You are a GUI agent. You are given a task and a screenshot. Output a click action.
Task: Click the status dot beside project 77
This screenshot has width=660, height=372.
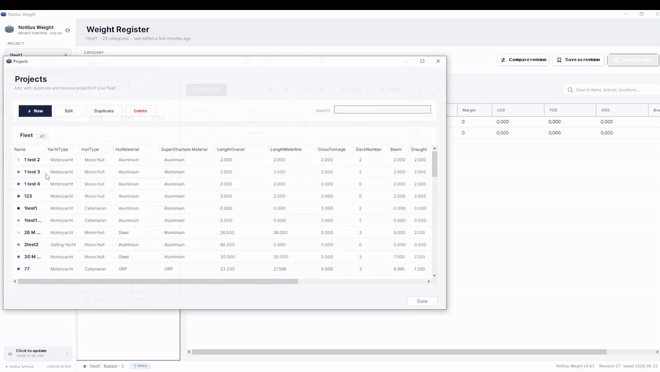(x=19, y=269)
